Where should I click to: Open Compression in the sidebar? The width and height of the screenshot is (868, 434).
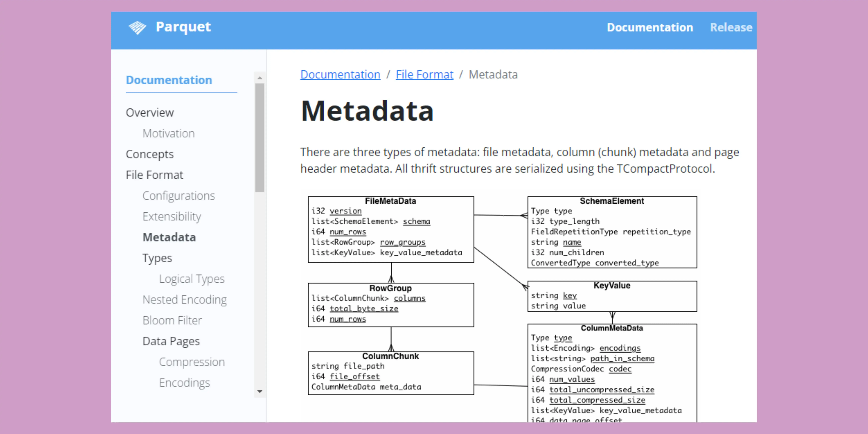[192, 362]
